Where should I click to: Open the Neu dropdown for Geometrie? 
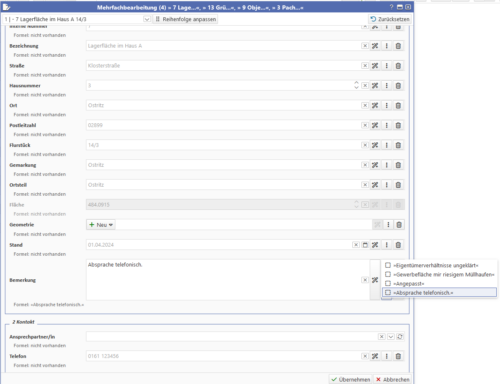pyautogui.click(x=101, y=225)
